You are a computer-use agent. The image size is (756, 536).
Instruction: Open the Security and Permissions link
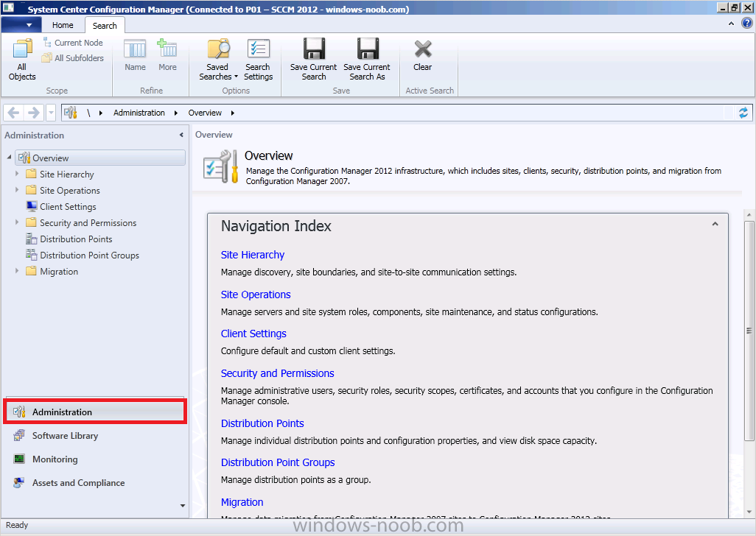(x=277, y=373)
